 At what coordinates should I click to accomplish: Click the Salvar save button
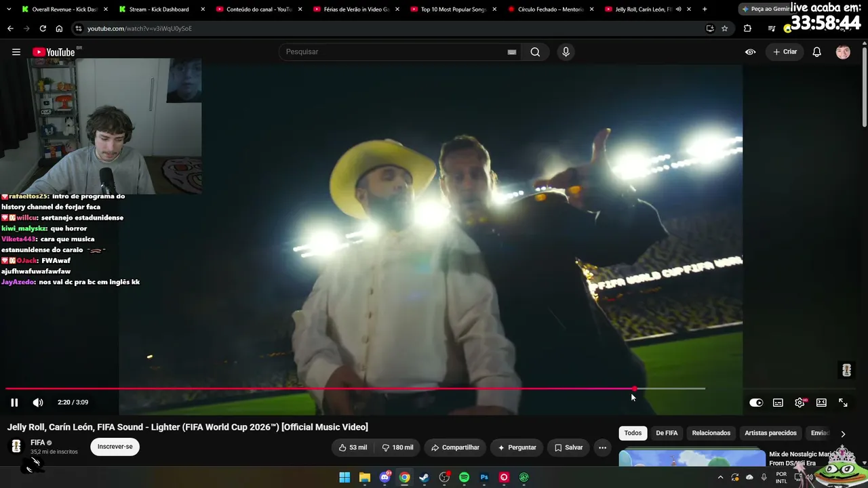coord(568,447)
